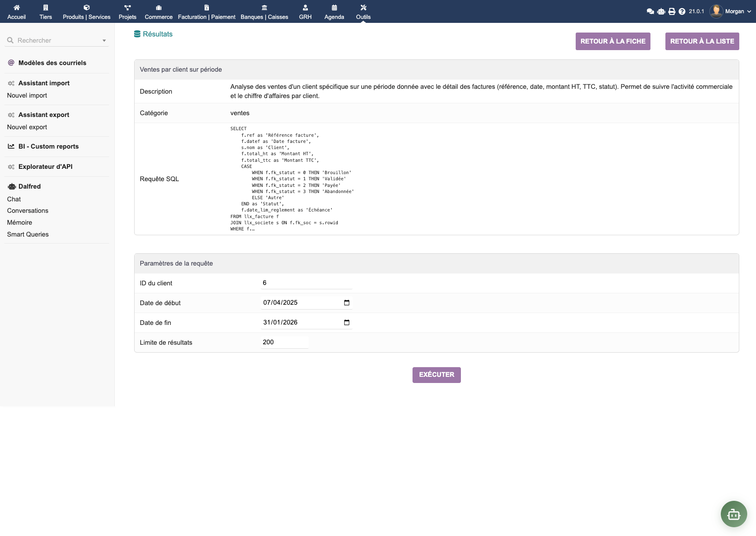Open the help question mark icon
The width and height of the screenshot is (756, 536).
(682, 11)
